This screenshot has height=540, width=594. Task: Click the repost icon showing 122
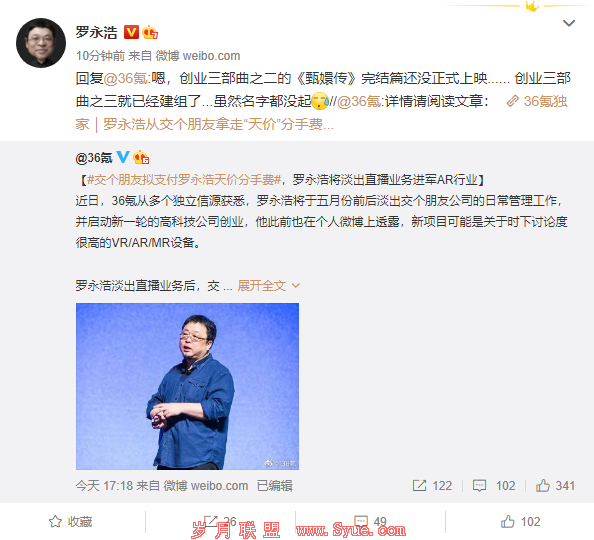[432, 485]
